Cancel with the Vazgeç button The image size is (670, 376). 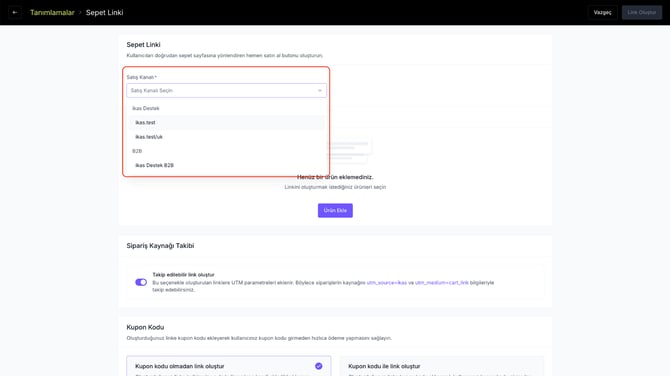coord(602,12)
